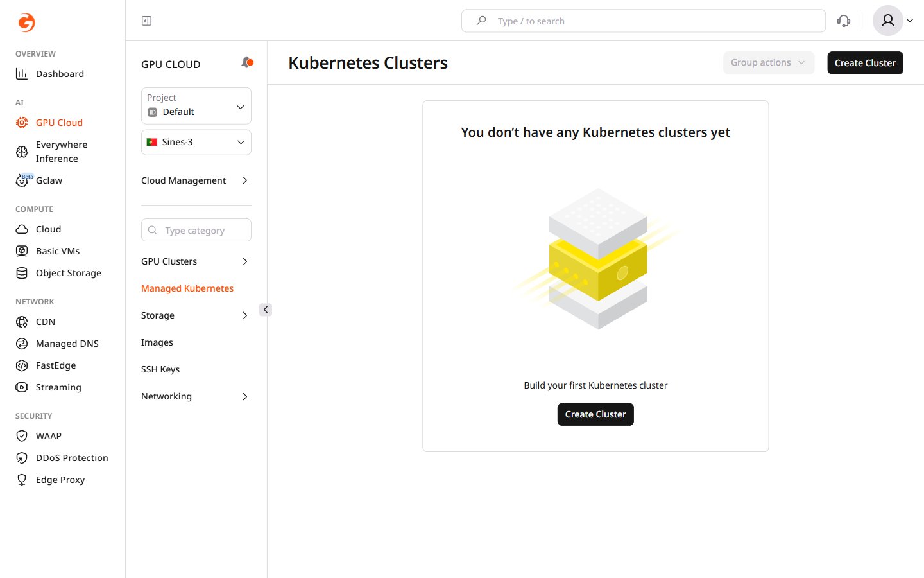
Task: Click the Object Storage database icon
Action: (x=22, y=273)
